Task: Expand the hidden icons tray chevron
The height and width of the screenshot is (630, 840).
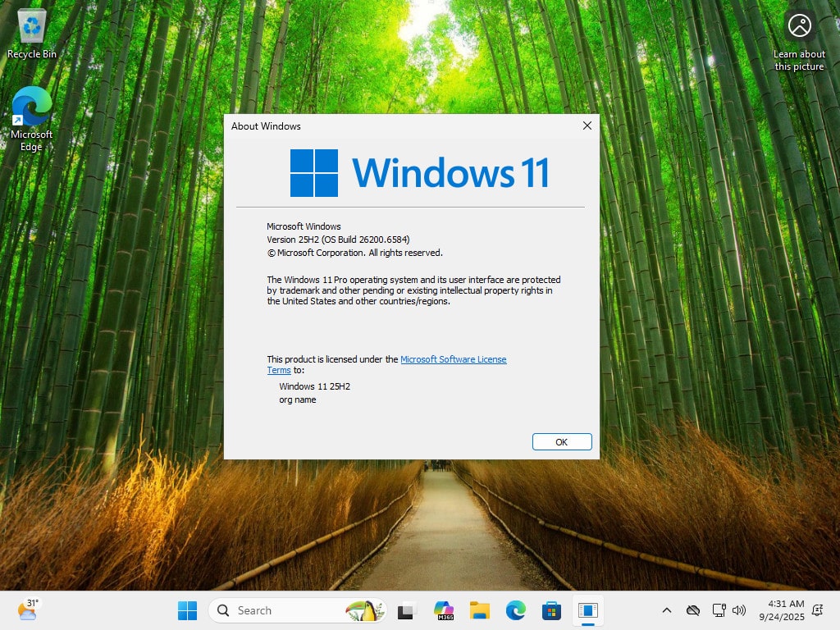Action: tap(667, 610)
